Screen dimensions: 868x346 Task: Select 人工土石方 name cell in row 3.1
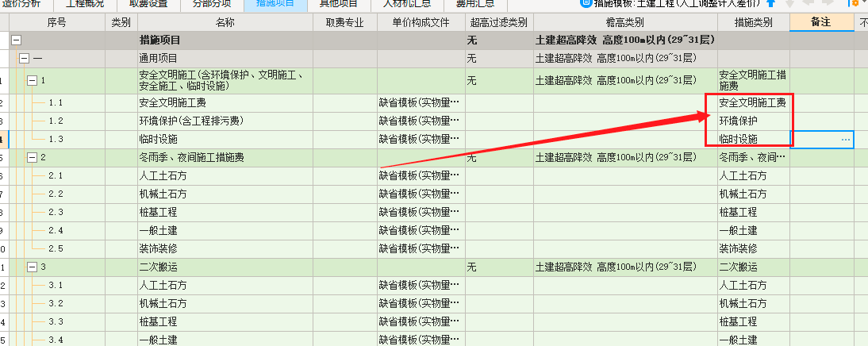(225, 286)
